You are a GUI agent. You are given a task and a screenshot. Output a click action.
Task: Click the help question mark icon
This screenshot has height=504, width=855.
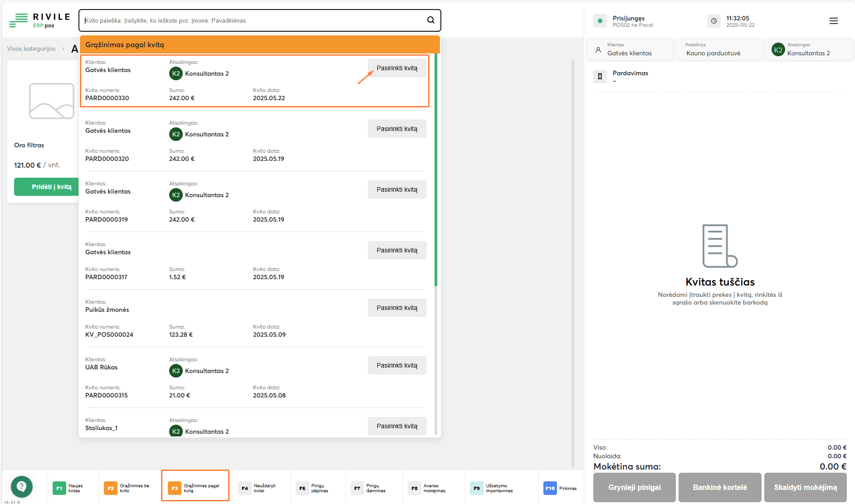point(21,487)
